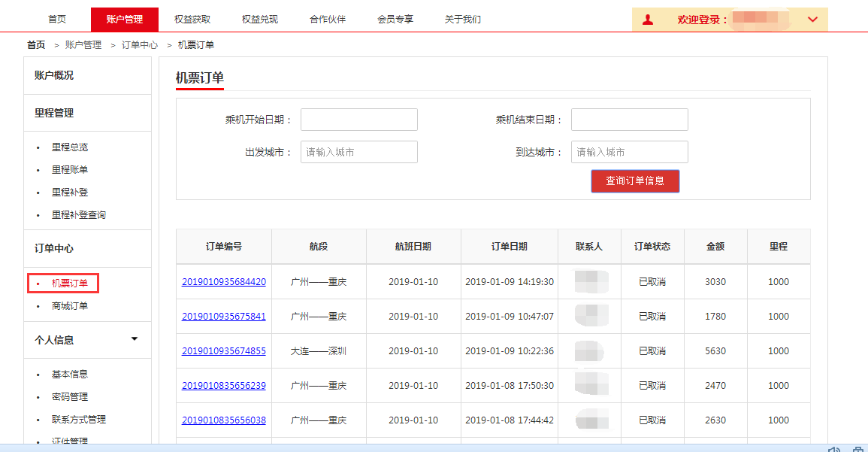Click the 订单中心 breadcrumb link
Image resolution: width=868 pixels, height=452 pixels.
pyautogui.click(x=140, y=45)
